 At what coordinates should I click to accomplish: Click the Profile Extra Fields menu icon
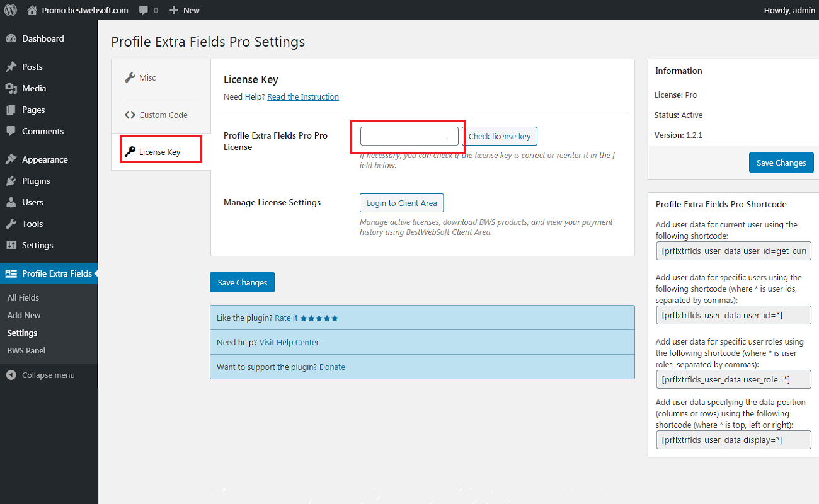pyautogui.click(x=11, y=273)
